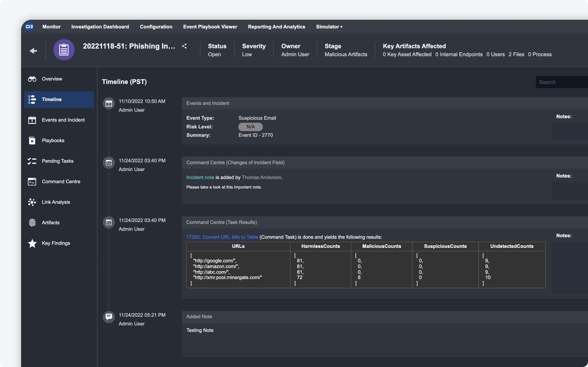This screenshot has width=588, height=367.
Task: Click the purple incident clipboard icon
Action: click(64, 50)
